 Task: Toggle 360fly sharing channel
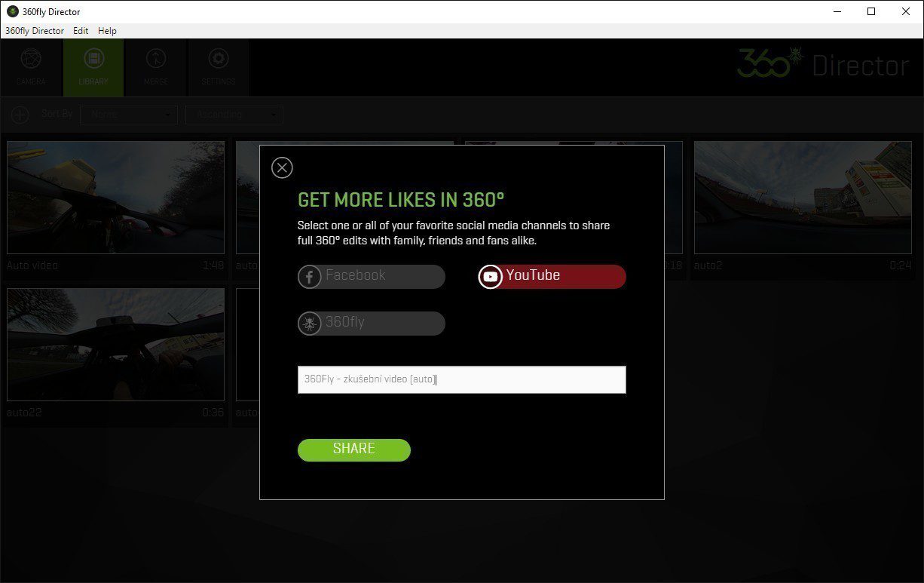click(x=372, y=324)
